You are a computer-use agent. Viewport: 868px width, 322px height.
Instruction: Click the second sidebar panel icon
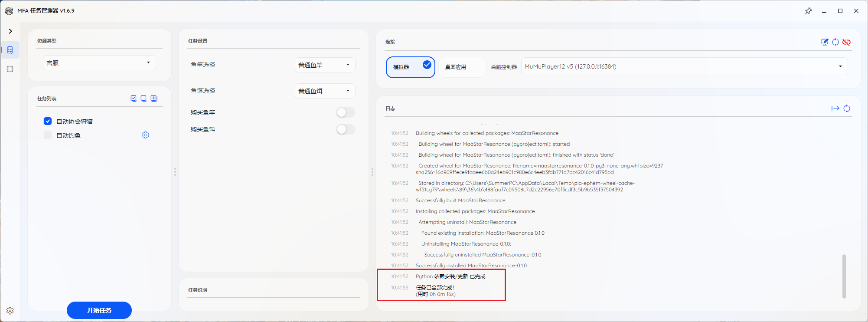[10, 69]
